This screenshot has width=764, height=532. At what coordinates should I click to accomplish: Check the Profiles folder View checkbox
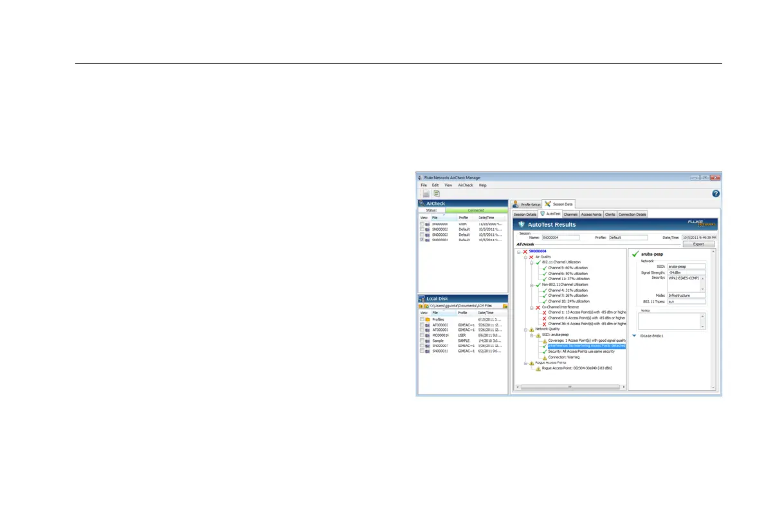point(422,320)
